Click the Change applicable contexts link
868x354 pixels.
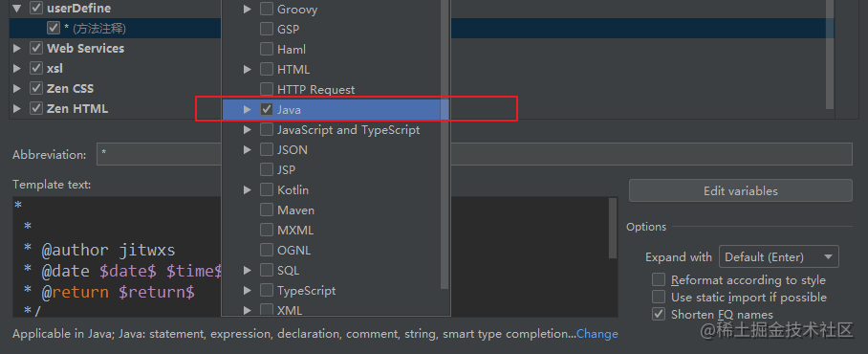[x=597, y=334]
